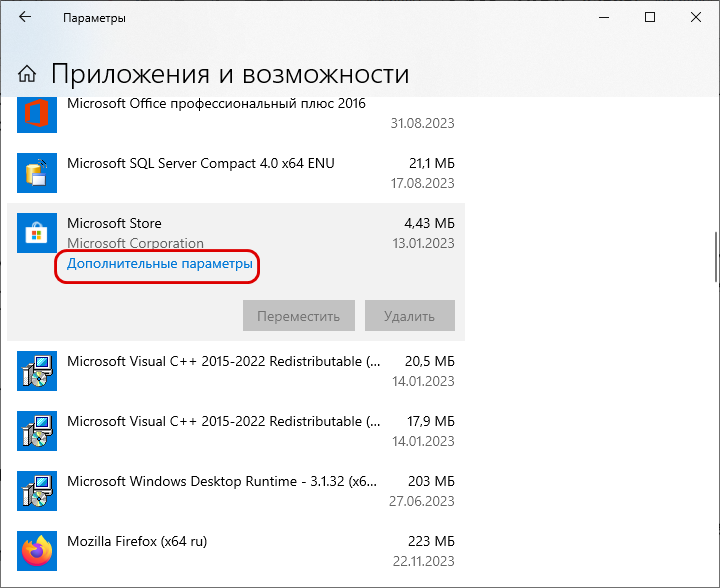Open the Home icon beside the heading
Image resolution: width=720 pixels, height=588 pixels.
(27, 74)
